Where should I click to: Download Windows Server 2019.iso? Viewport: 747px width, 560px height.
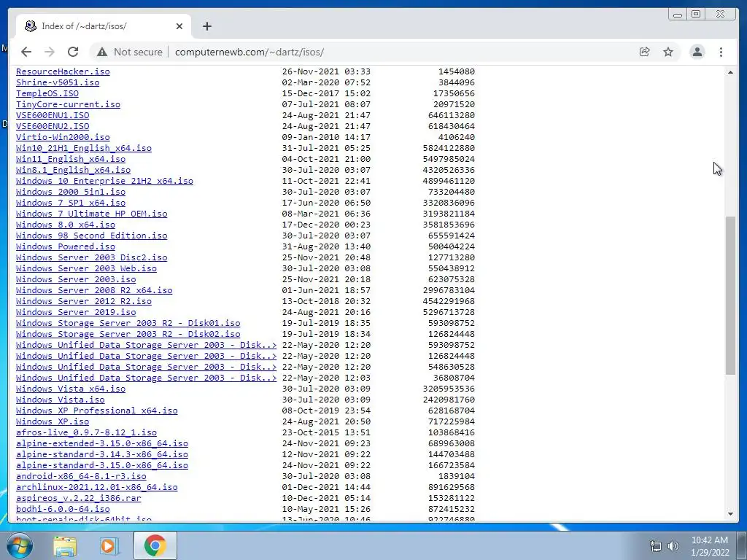pos(76,312)
